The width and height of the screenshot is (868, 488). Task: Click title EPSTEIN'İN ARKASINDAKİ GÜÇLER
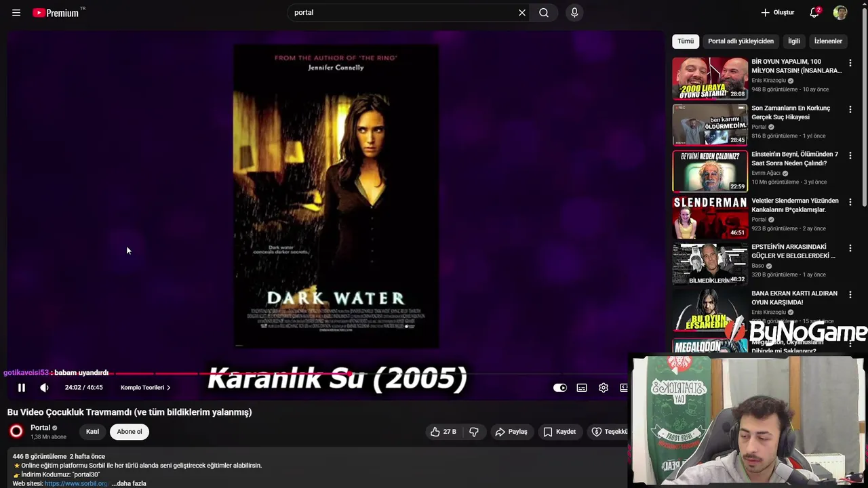pos(793,251)
